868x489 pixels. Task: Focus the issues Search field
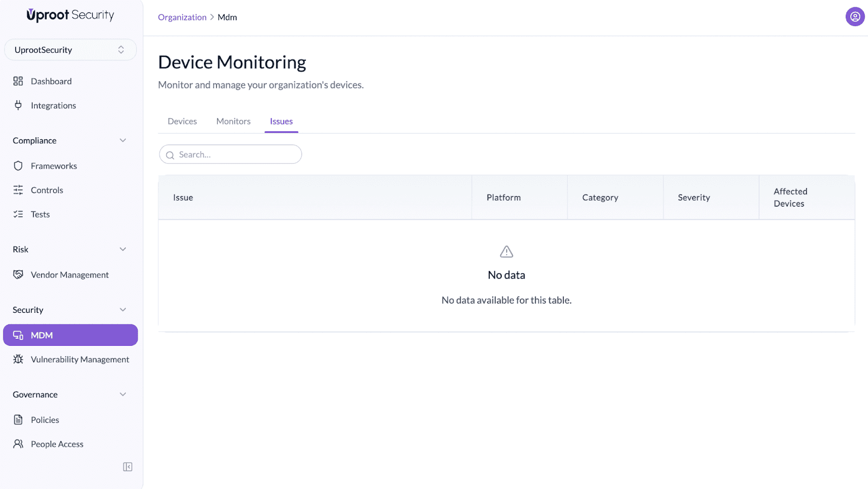(237, 155)
